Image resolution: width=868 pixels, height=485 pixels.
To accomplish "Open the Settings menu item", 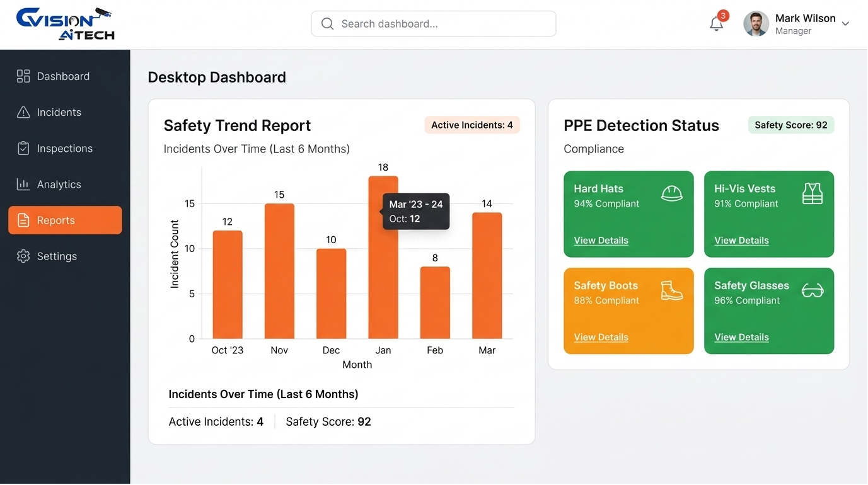I will tap(65, 256).
